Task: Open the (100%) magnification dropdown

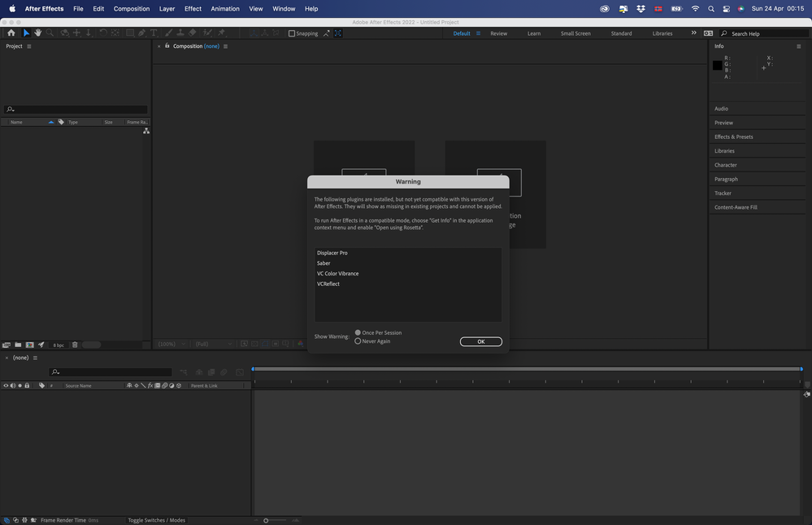Action: tap(172, 344)
